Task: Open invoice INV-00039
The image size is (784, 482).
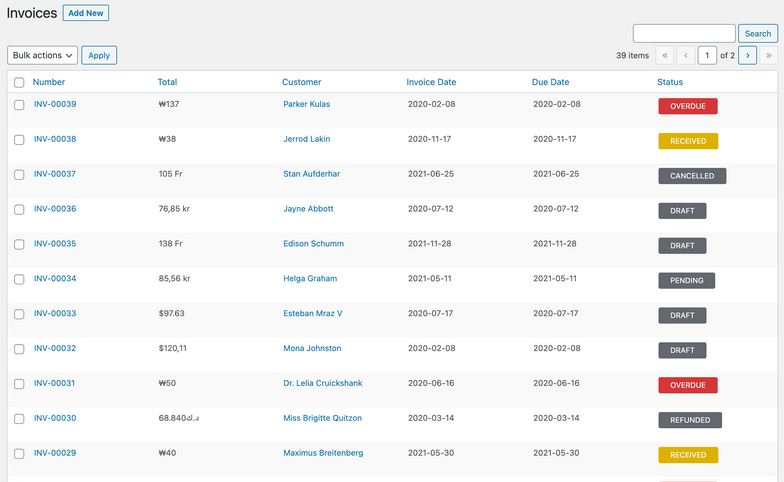Action: coord(55,104)
